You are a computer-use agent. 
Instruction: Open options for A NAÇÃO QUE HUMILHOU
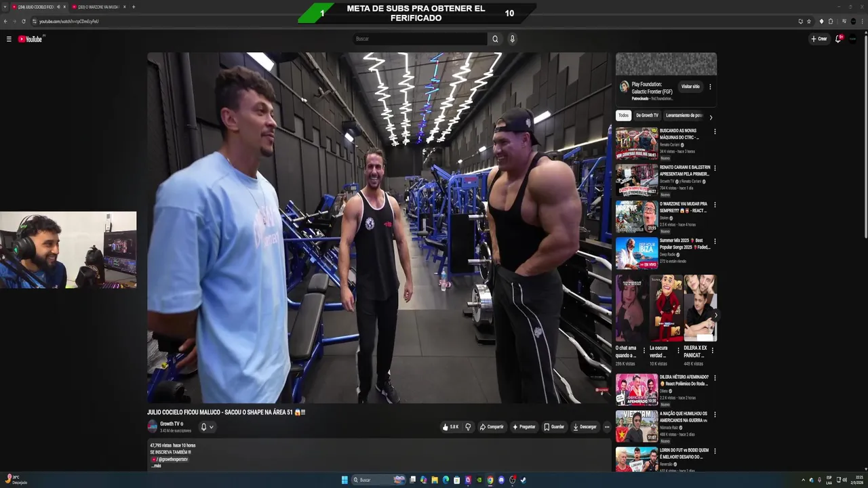click(715, 414)
